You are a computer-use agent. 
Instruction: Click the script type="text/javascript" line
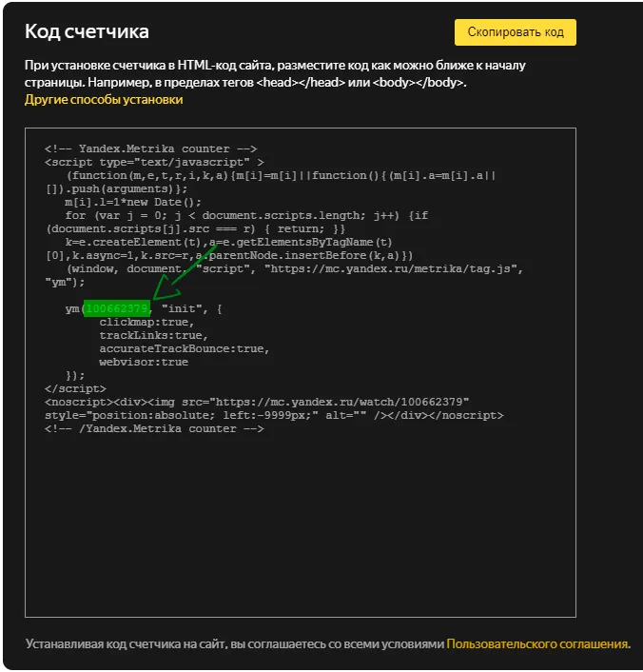pos(154,162)
